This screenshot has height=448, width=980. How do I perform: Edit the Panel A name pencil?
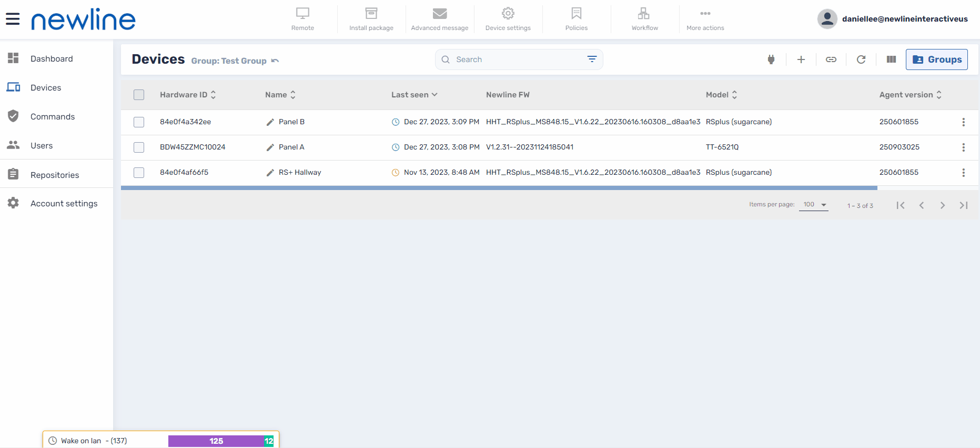click(270, 147)
